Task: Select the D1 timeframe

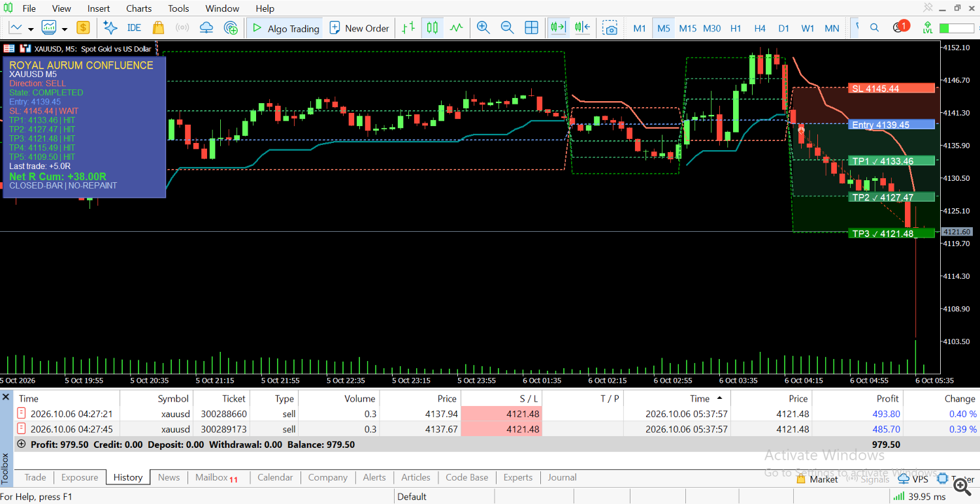Action: 784,28
